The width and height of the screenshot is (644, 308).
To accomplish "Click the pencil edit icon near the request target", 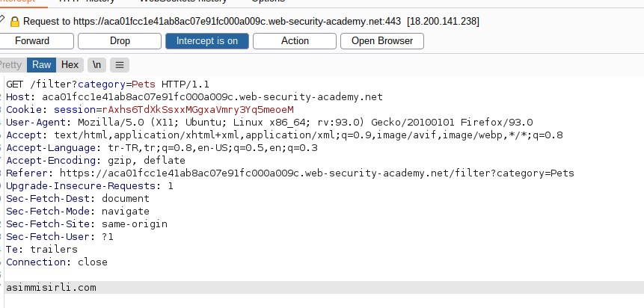I will pyautogui.click(x=2, y=19).
